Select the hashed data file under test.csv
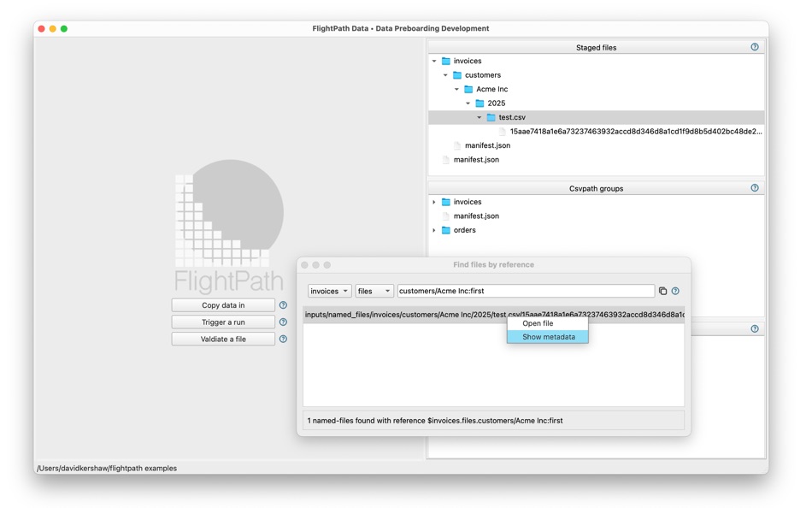The width and height of the screenshot is (812, 508). pos(598,131)
